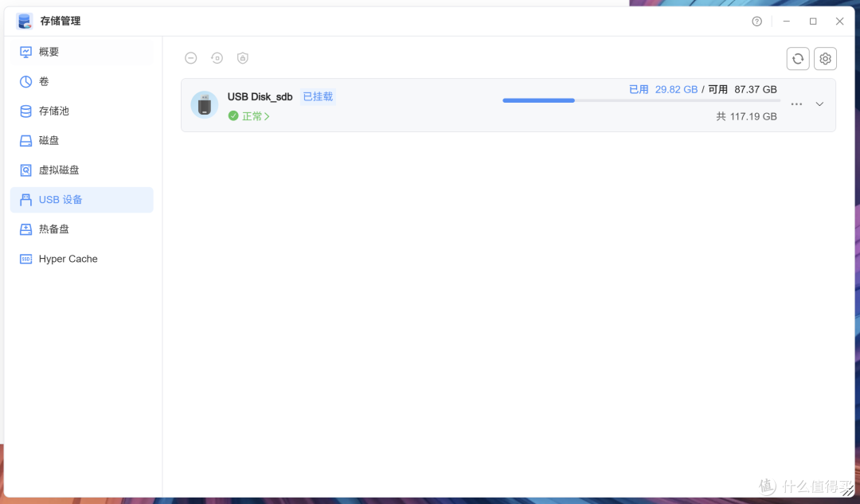This screenshot has height=504, width=860.
Task: Switch to 虚拟磁盘 section
Action: tap(82, 170)
